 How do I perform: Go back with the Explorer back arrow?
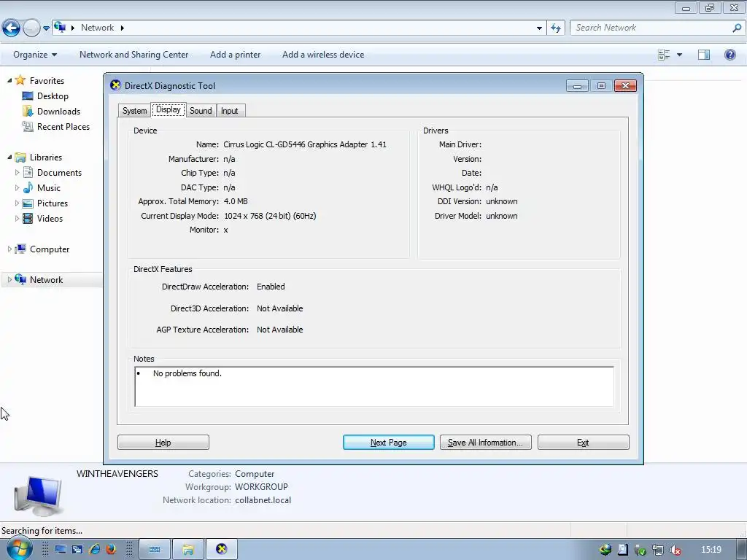click(11, 28)
